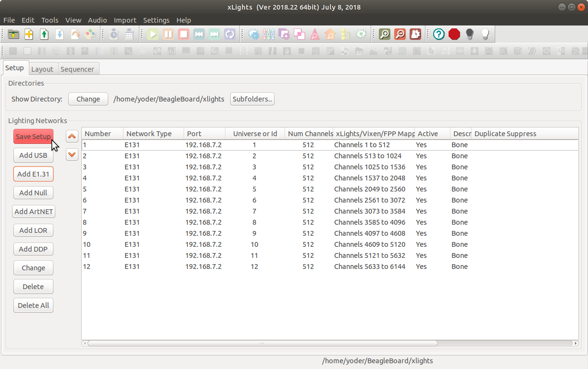Click the zoom in magnifier icon
Screen dimensions: 588x369
[384, 34]
